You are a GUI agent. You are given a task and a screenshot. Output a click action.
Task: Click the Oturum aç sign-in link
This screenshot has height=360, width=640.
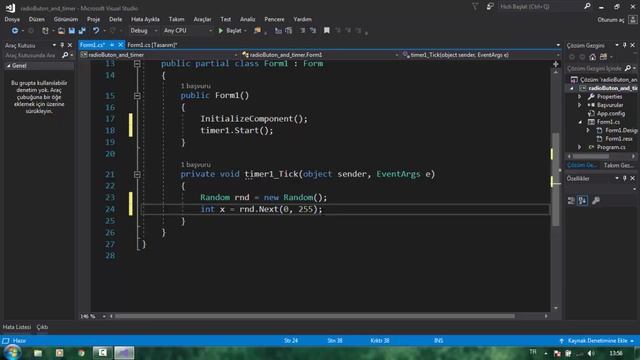611,20
